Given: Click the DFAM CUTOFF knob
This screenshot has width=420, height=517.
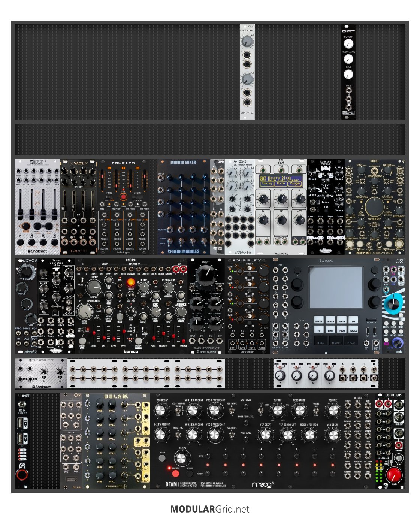Looking at the screenshot, I should (x=278, y=411).
